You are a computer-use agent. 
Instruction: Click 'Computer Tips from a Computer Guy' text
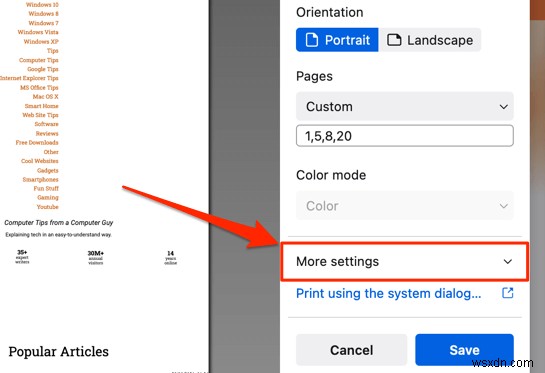[59, 222]
